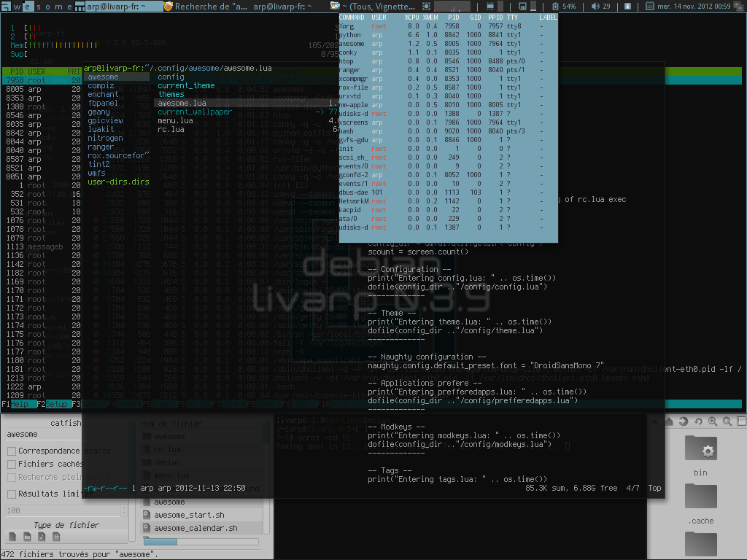Click the memory chip widget icon
The height and width of the screenshot is (560, 747).
pos(489,6)
